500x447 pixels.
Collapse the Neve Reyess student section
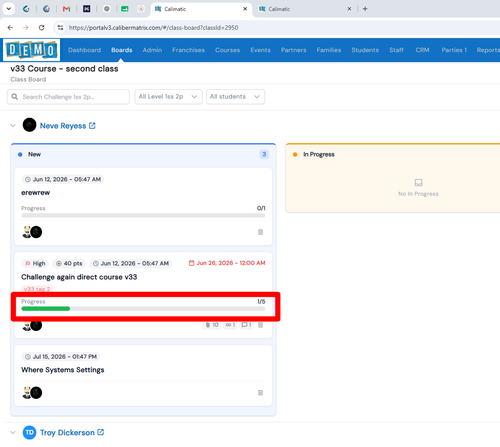click(13, 126)
